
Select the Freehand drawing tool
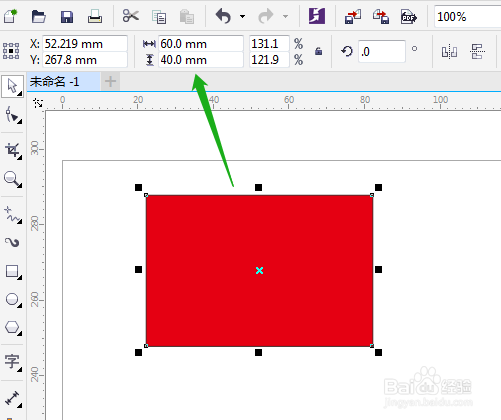(x=13, y=215)
